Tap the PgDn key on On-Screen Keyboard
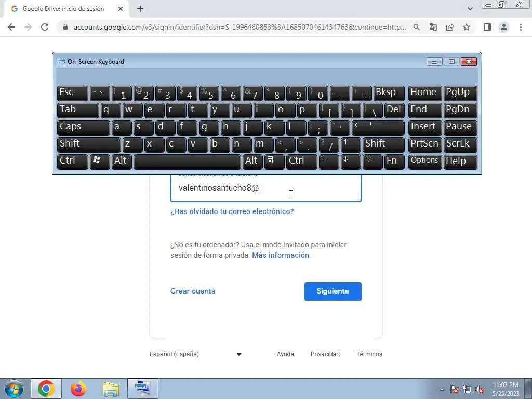Image resolution: width=532 pixels, height=399 pixels. pos(460,110)
